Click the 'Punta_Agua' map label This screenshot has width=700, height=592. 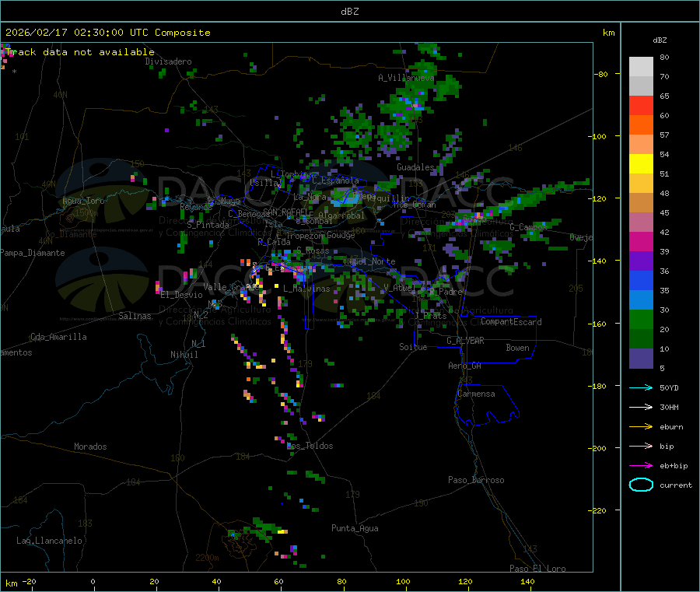click(x=355, y=528)
